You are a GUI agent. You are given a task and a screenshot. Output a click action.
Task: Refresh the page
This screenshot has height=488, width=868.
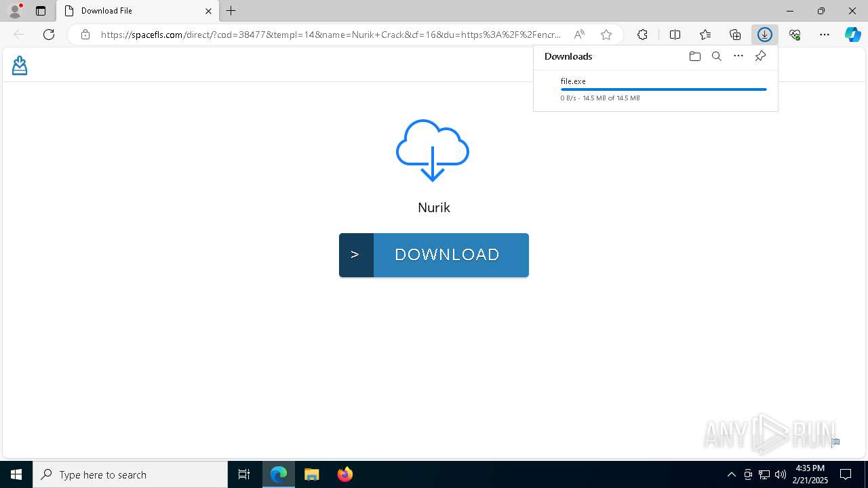[49, 35]
